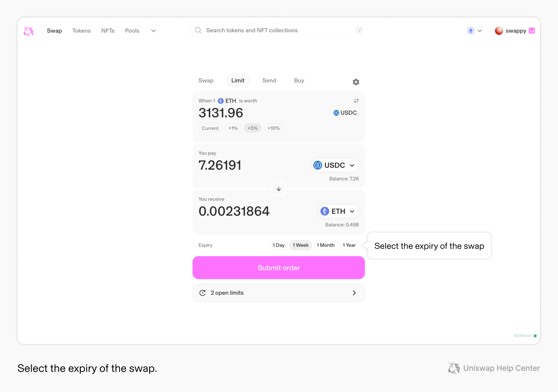Click the swappy account avatar

pyautogui.click(x=499, y=31)
